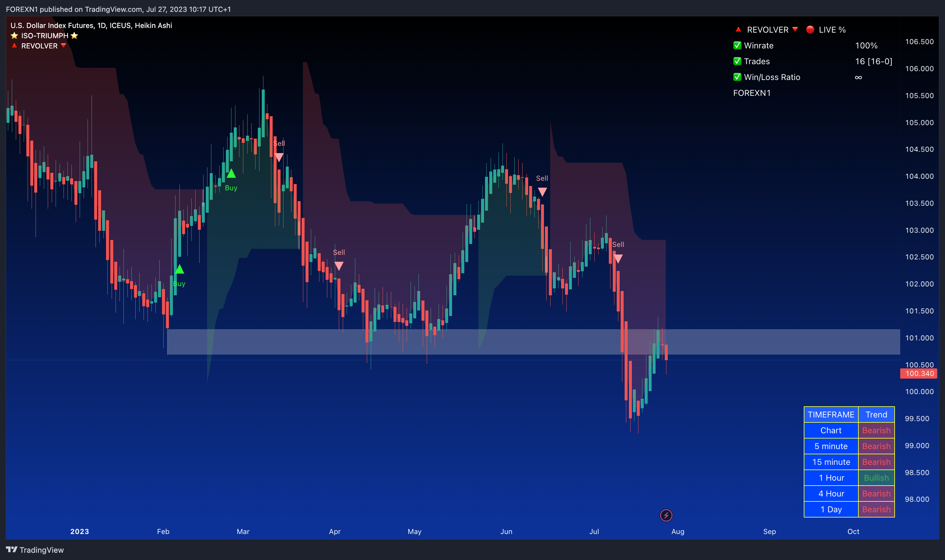Click the 1 Day row label
Screen dimensions: 945x560
click(x=831, y=509)
